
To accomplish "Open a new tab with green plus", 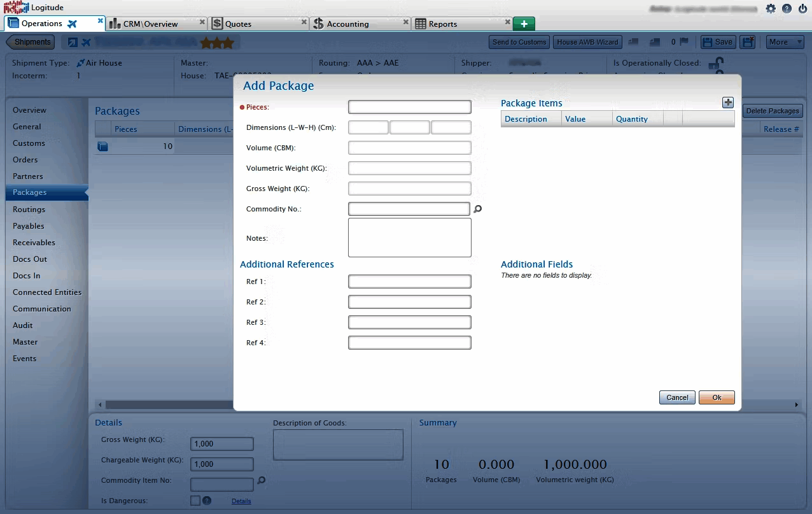I will 524,24.
